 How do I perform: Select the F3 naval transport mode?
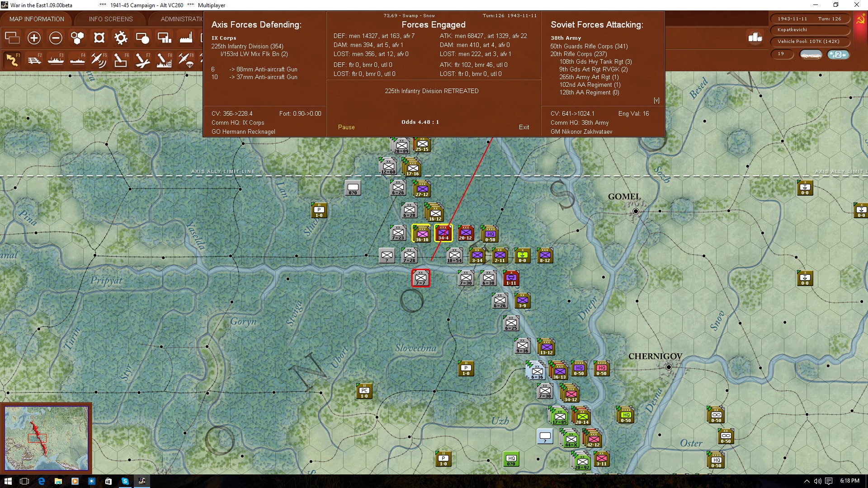coord(56,60)
